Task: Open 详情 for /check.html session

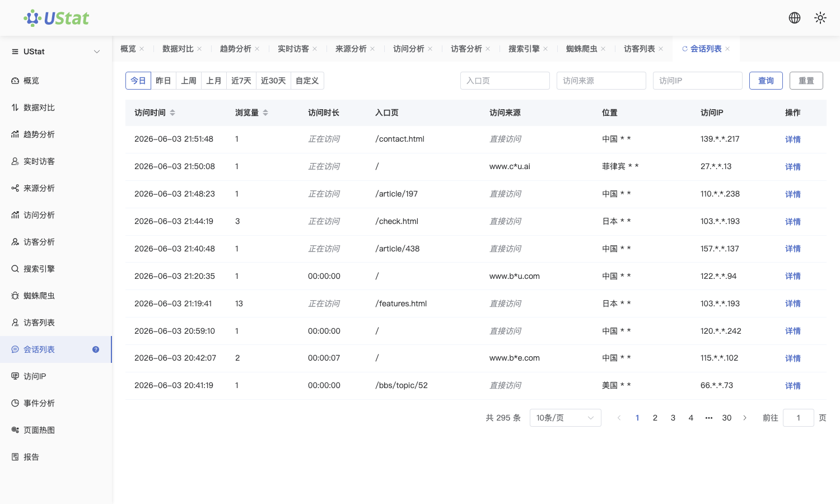Action: click(x=793, y=222)
